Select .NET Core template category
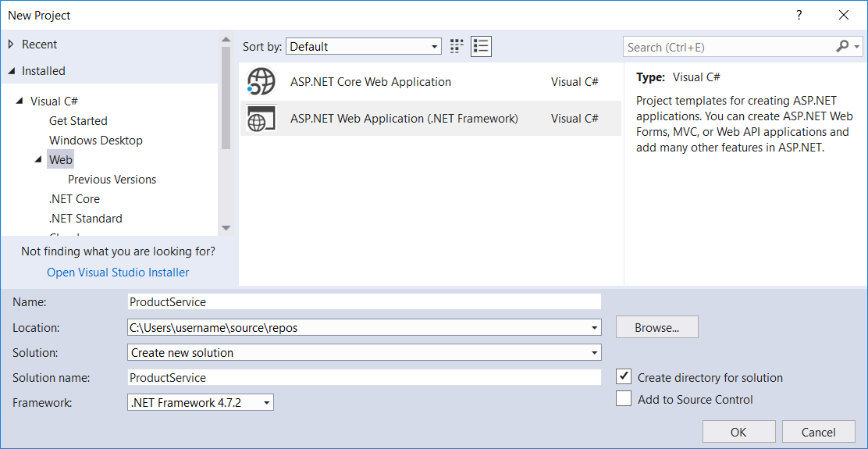 pyautogui.click(x=74, y=199)
